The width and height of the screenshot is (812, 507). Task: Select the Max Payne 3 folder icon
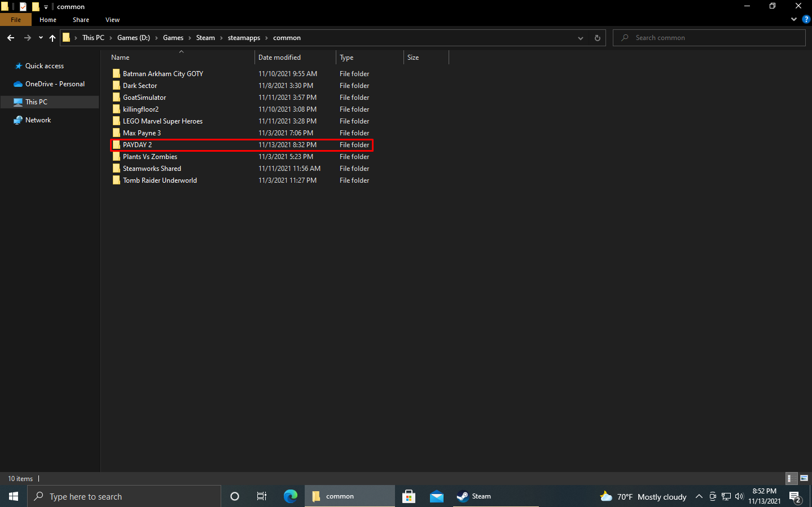[x=116, y=133]
